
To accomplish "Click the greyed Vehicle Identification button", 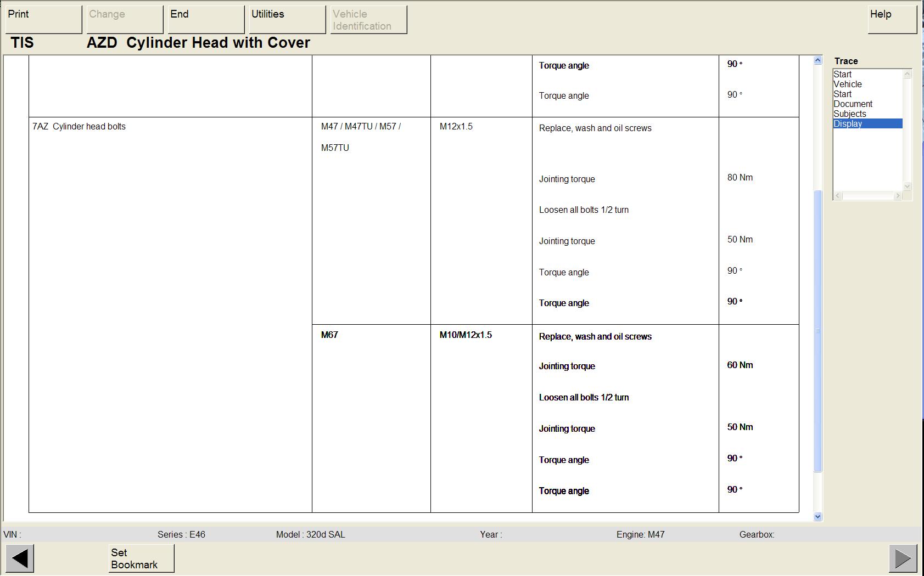I will point(369,20).
